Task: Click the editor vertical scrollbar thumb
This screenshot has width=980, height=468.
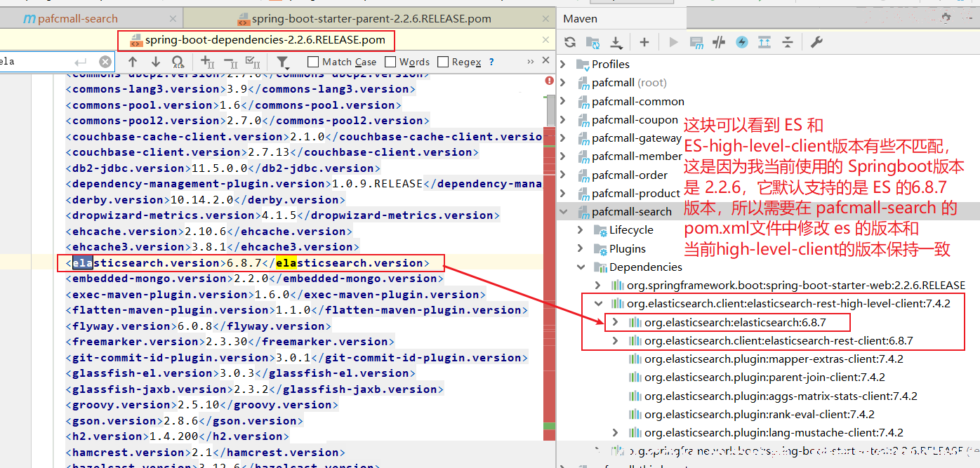Action: pyautogui.click(x=551, y=109)
